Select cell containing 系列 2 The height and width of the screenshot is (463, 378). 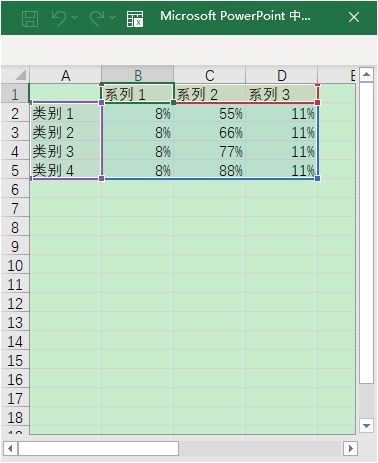tap(210, 94)
